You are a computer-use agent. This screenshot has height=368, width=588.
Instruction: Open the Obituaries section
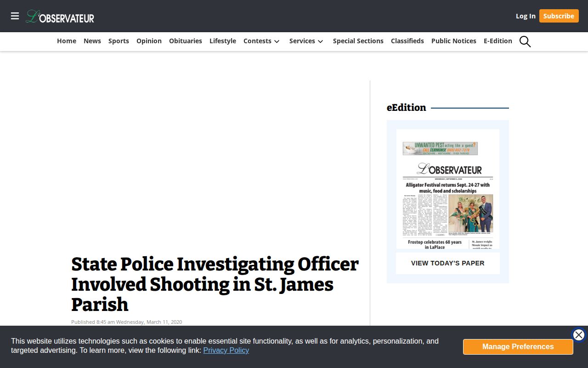186,41
